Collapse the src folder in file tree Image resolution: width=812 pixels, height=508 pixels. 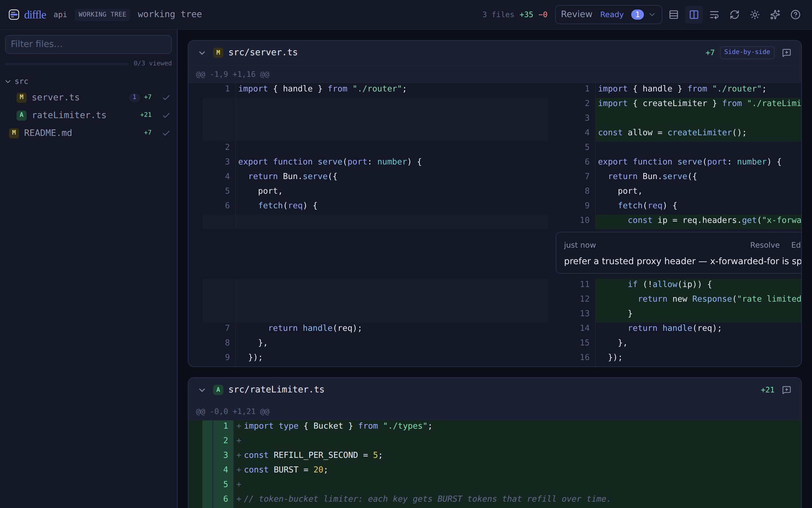(8, 81)
